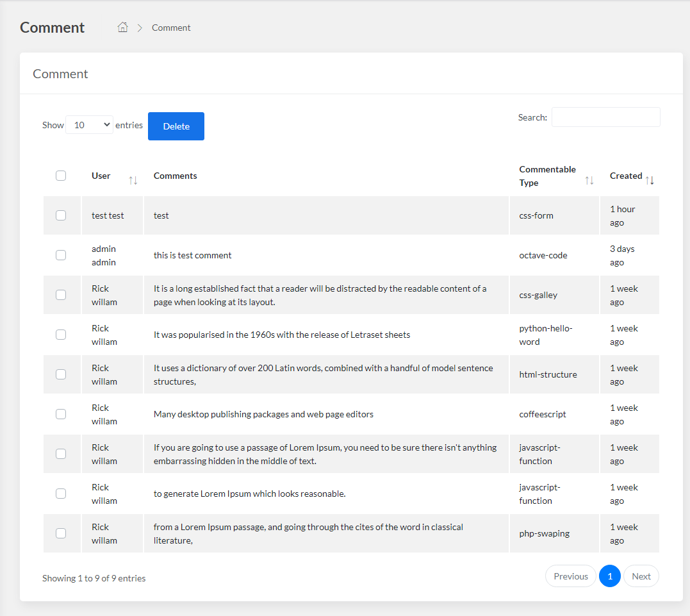Screen dimensions: 690x616
Task: Check the box for 'this is test comment' row
Action: tap(61, 255)
